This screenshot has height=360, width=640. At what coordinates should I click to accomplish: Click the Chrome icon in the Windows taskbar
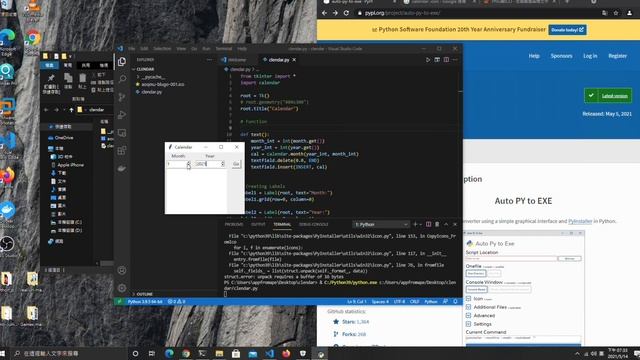(186, 353)
